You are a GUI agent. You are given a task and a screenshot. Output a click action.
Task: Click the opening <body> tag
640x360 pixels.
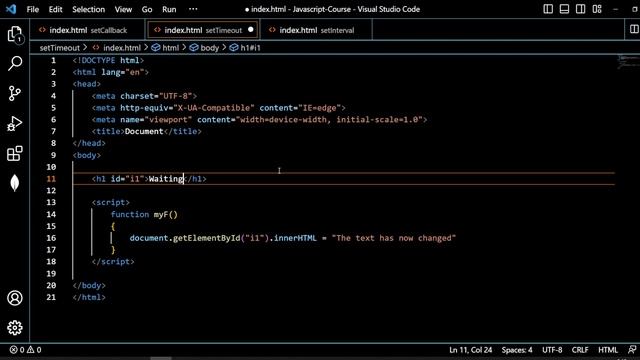click(x=87, y=155)
